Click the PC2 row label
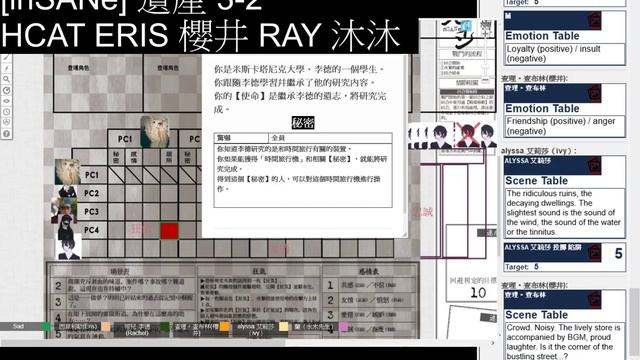The image size is (640, 360). click(x=91, y=193)
